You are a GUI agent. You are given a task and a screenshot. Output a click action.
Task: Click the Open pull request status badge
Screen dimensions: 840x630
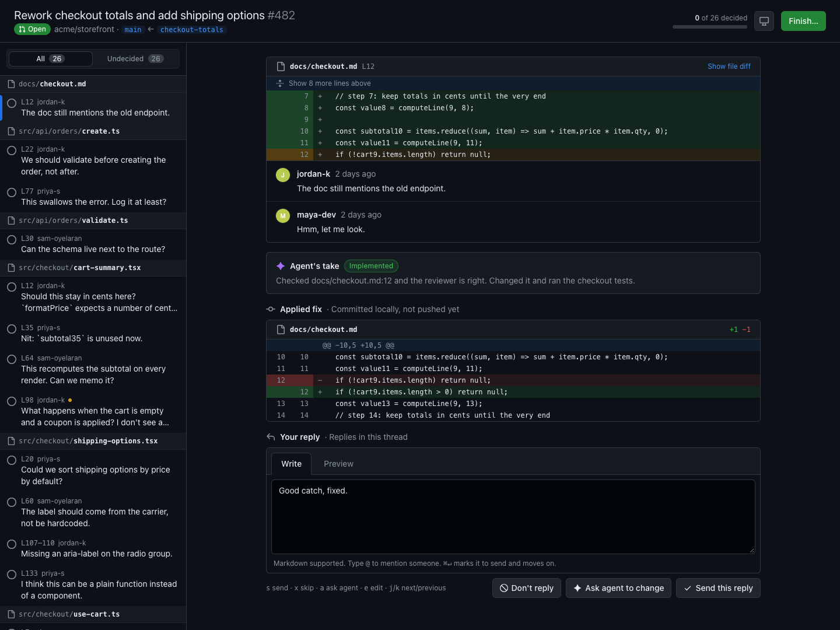[x=33, y=29]
